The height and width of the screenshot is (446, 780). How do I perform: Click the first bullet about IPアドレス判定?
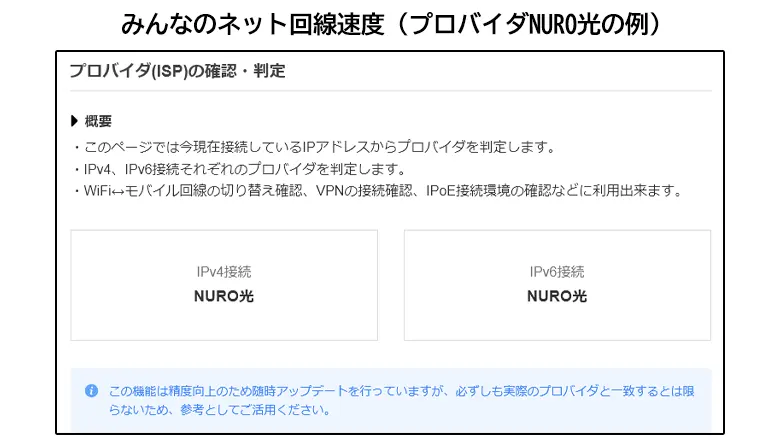[312, 147]
